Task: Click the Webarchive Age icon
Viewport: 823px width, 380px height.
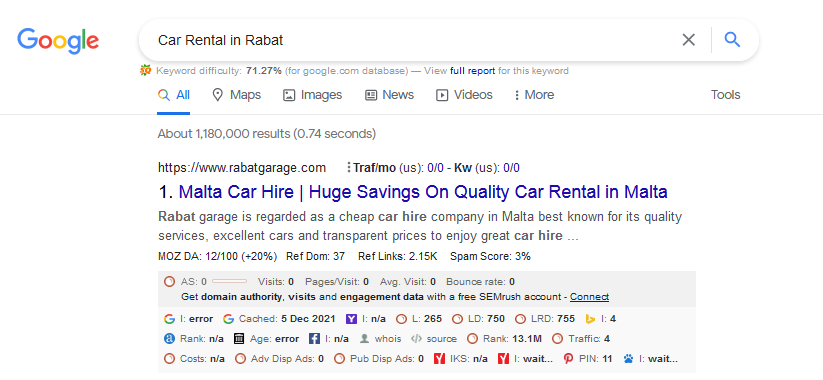Action: [x=239, y=339]
